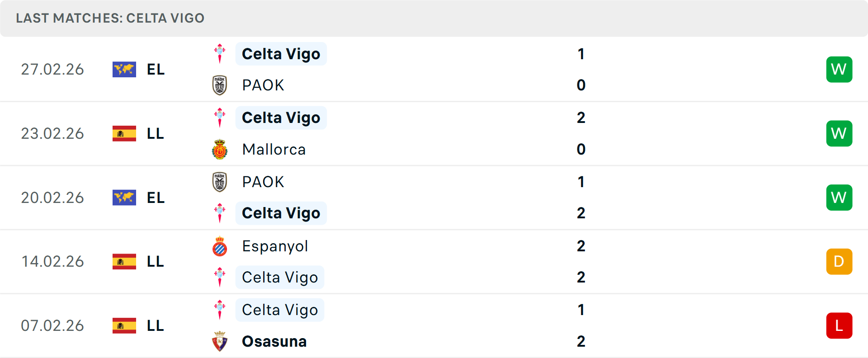This screenshot has width=868, height=358.
Task: Click the Celta Vigo crest next to PAOK match
Action: (x=220, y=53)
